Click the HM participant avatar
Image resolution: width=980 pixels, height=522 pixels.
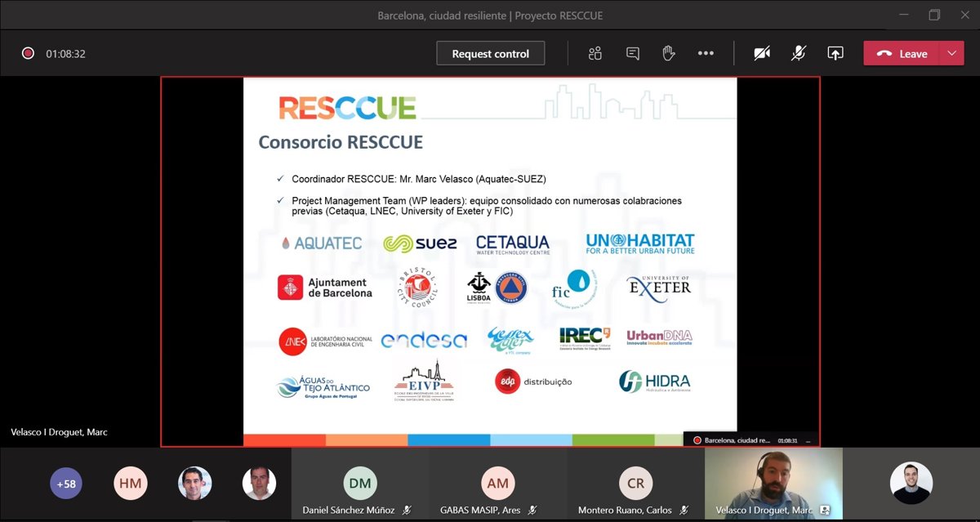click(130, 484)
